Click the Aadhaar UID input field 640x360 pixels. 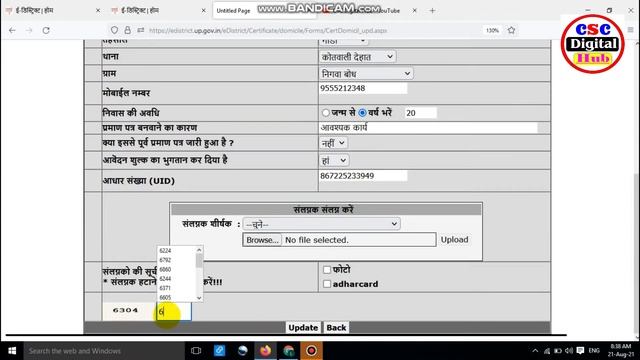click(363, 176)
